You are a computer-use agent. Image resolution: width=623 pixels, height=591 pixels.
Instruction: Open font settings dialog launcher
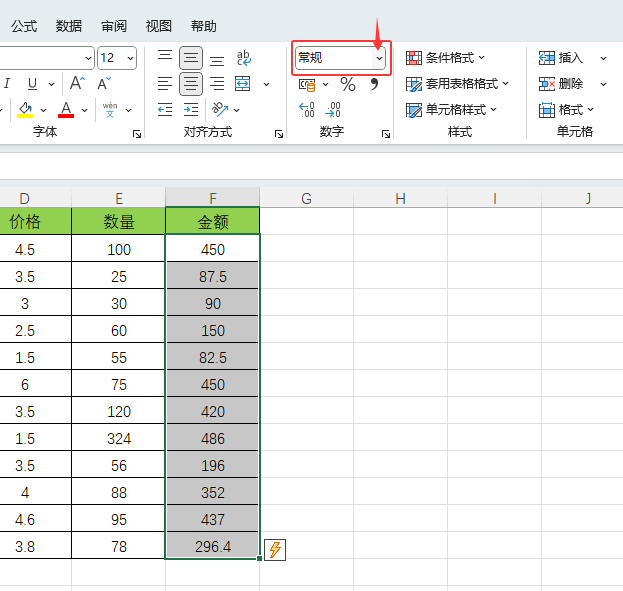point(137,134)
